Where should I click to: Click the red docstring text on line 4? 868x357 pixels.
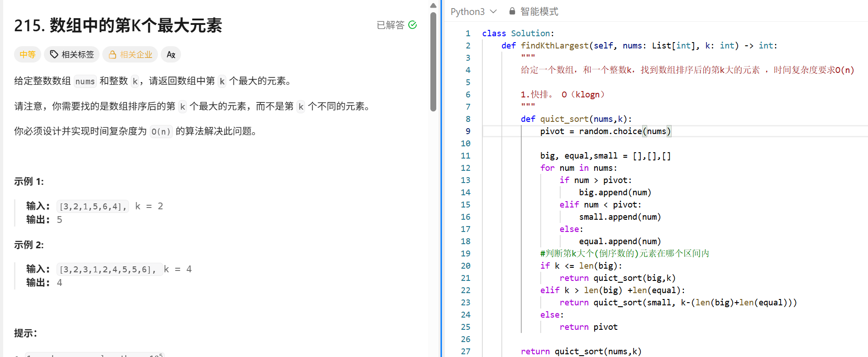click(687, 70)
